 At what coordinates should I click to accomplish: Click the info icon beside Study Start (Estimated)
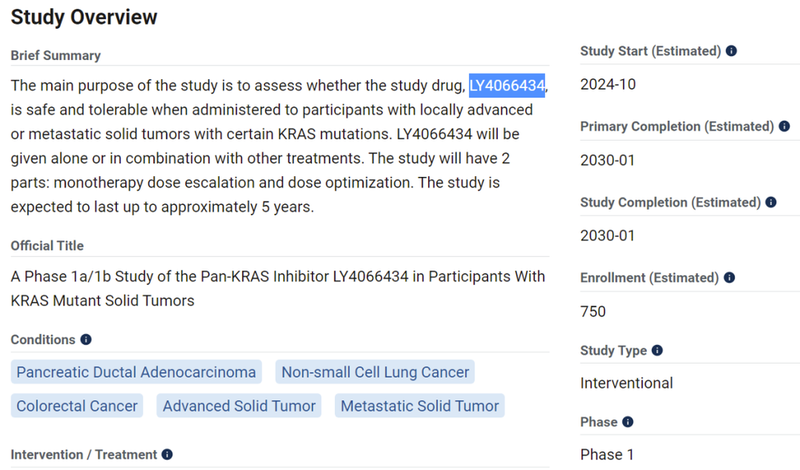pyautogui.click(x=731, y=51)
